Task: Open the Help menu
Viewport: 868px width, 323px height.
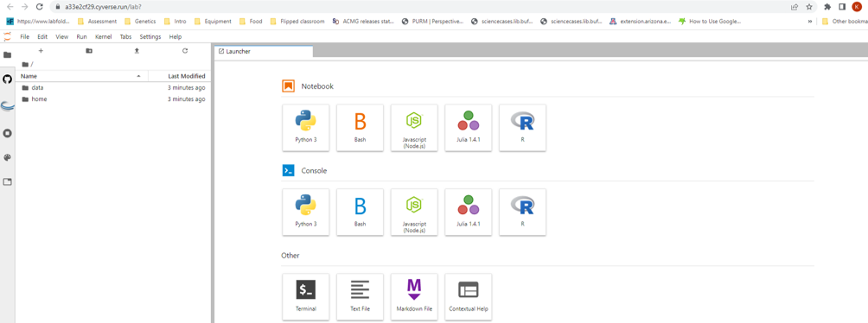Action: [x=176, y=37]
